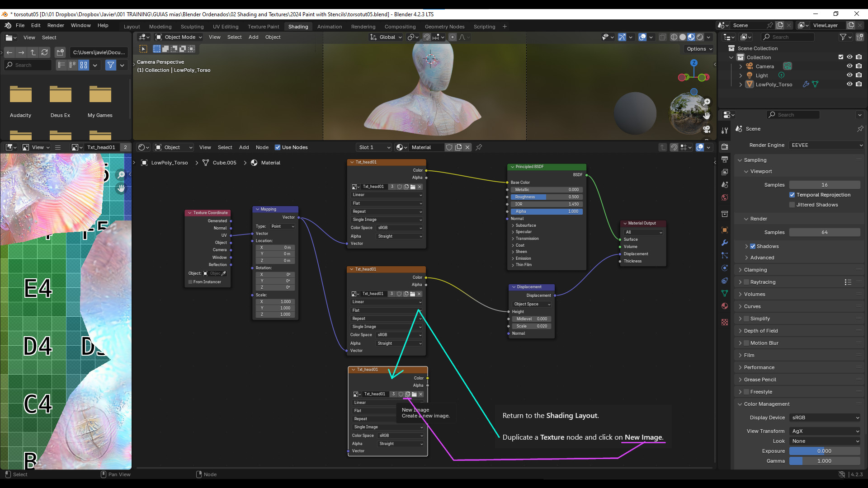
Task: Open the Node menu in node editor
Action: (x=262, y=147)
